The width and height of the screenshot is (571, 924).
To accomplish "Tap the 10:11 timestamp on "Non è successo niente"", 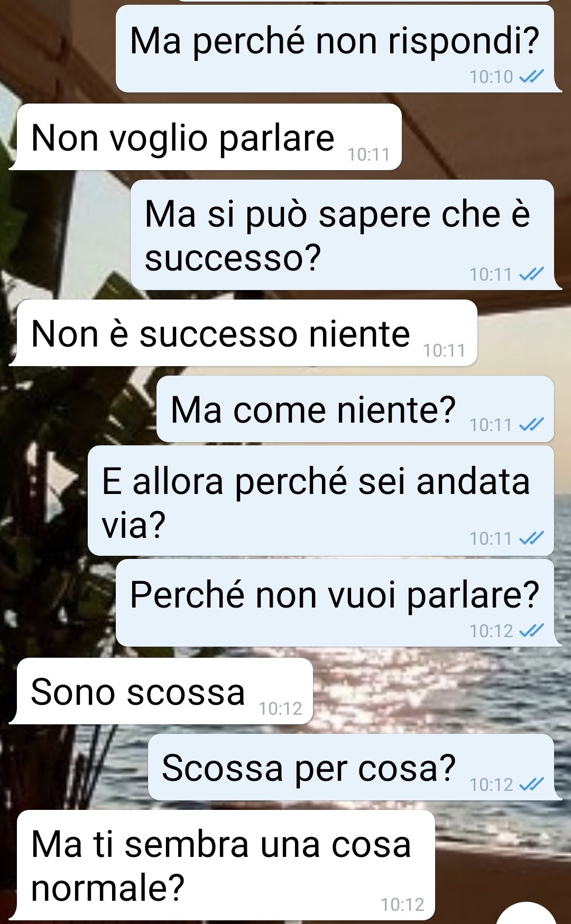I will (444, 350).
